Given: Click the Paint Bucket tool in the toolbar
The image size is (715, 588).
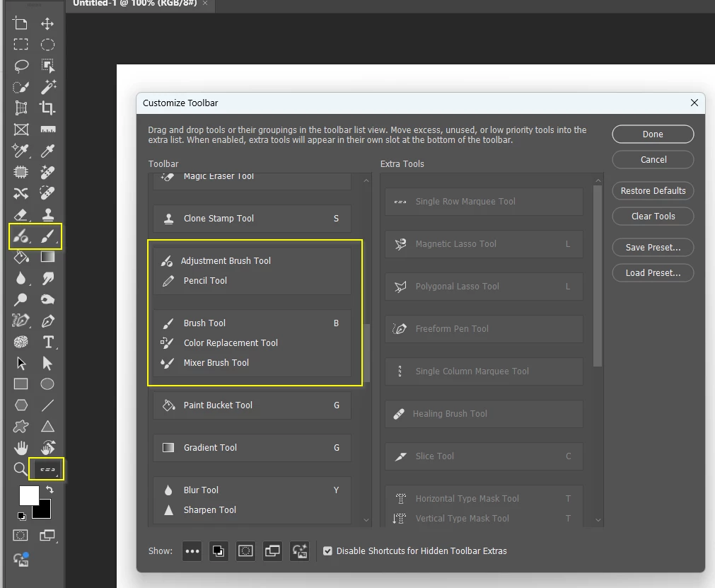Looking at the screenshot, I should pyautogui.click(x=21, y=257).
